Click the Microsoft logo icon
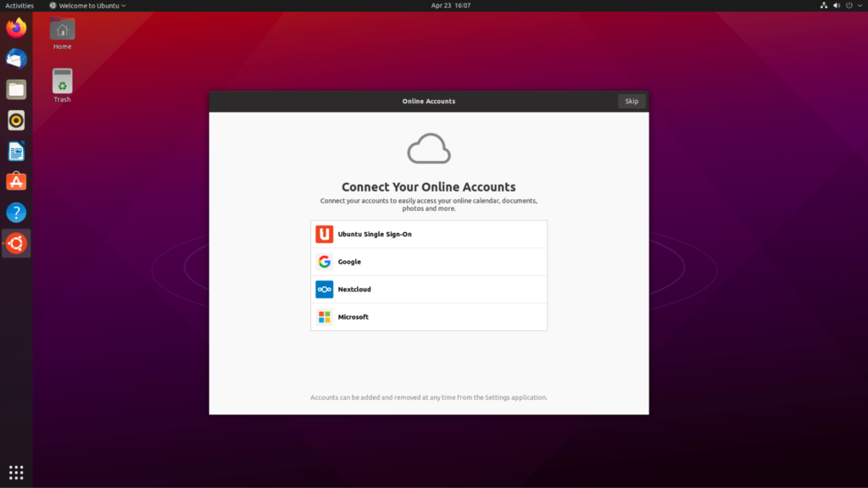 tap(325, 317)
